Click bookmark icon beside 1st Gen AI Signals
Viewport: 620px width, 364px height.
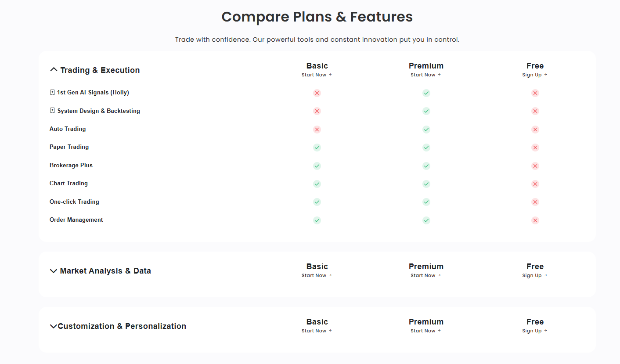[52, 93]
